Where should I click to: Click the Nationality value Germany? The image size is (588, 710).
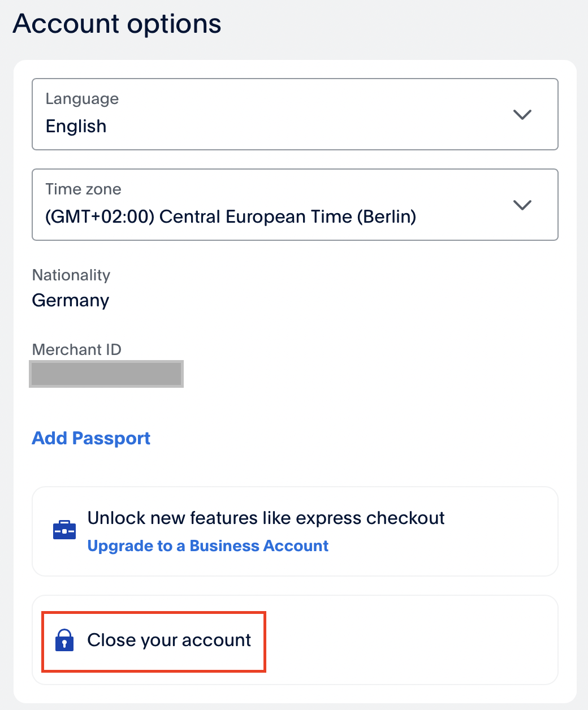point(70,300)
